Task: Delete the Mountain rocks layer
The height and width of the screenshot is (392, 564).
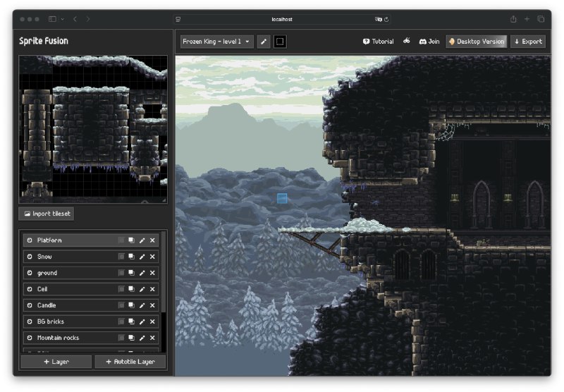Action: click(x=152, y=338)
